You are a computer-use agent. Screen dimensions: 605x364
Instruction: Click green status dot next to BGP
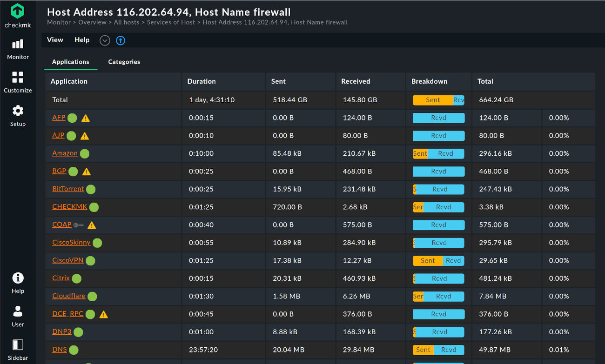pos(73,171)
